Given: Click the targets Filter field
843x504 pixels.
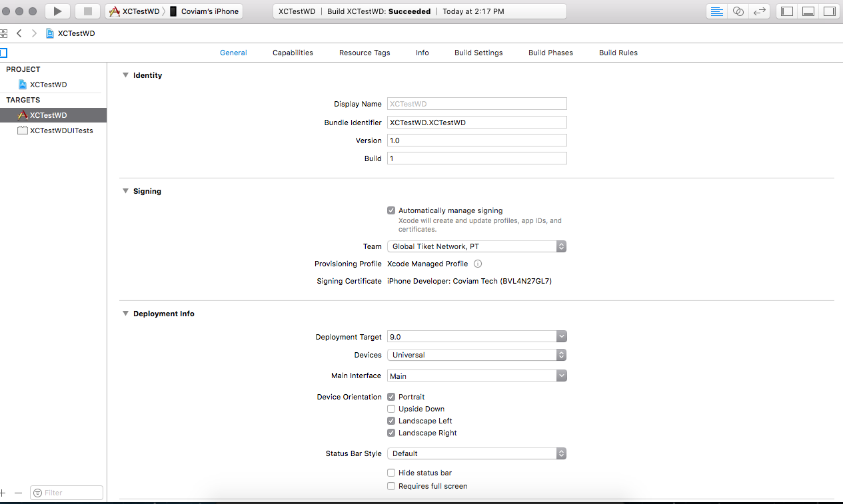Looking at the screenshot, I should click(x=67, y=493).
